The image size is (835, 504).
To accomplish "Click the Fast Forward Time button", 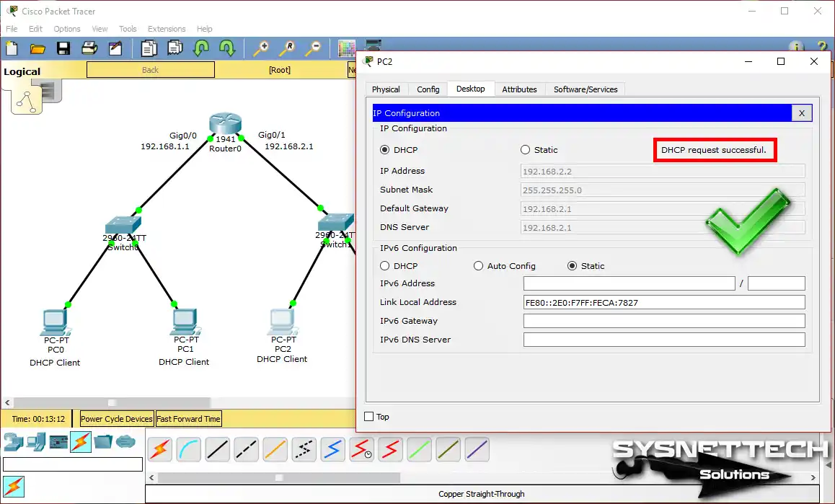I will 188,418.
